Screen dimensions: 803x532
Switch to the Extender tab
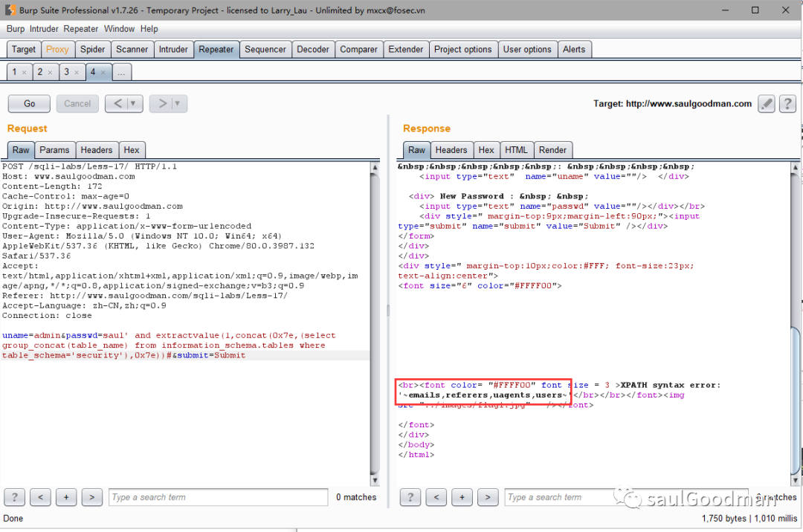(x=406, y=50)
